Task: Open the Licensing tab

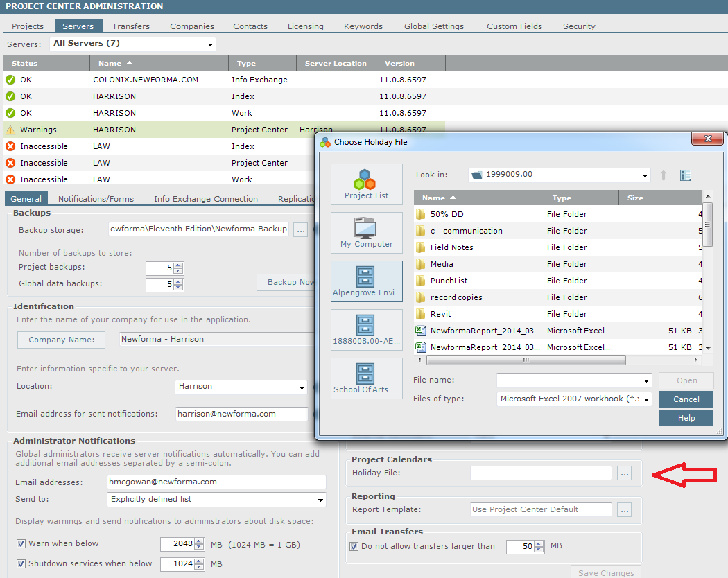Action: (x=306, y=26)
